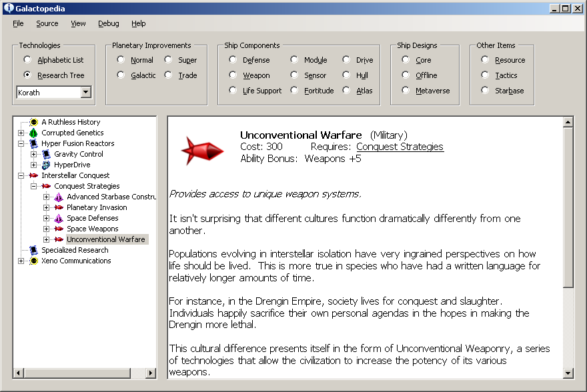Screen dimensions: 587x392
Task: Click the icon next to Gravity Control
Action: coord(47,154)
